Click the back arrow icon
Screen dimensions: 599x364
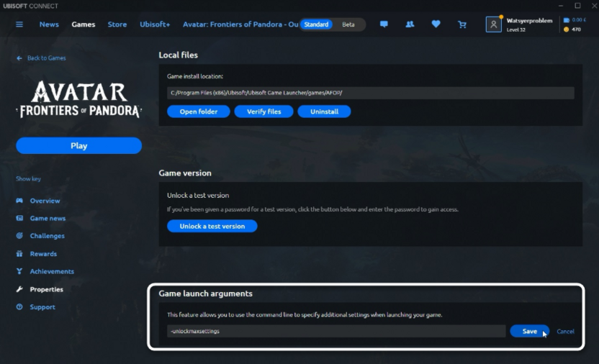(x=19, y=58)
